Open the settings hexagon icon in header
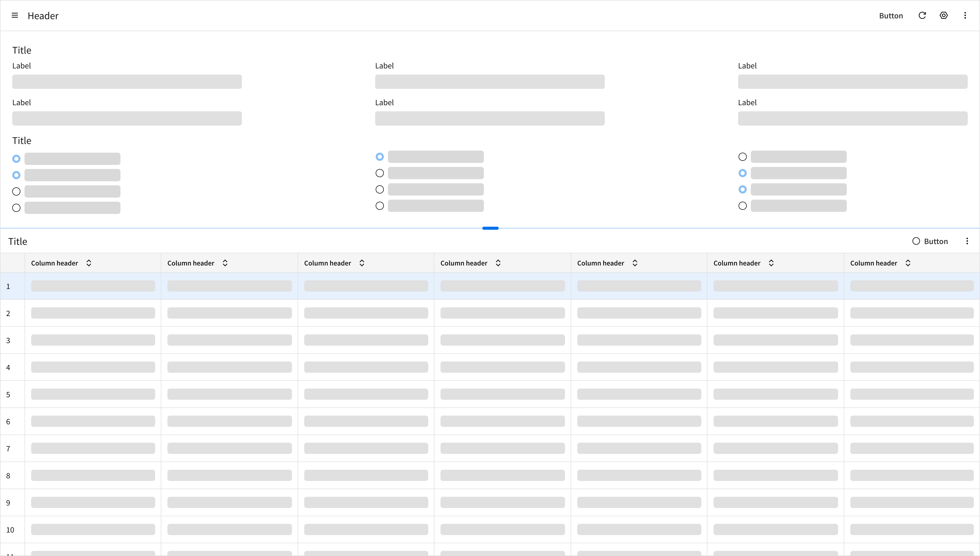980x556 pixels. point(943,16)
